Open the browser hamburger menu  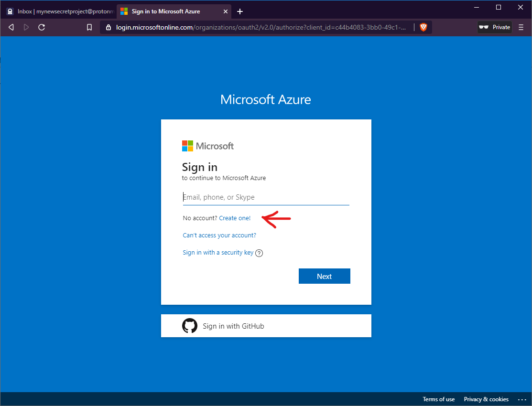[x=521, y=27]
